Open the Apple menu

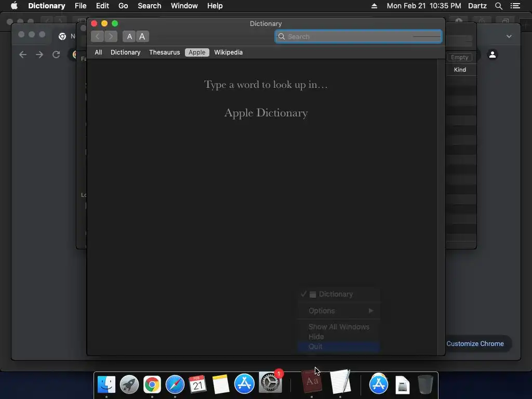(14, 6)
